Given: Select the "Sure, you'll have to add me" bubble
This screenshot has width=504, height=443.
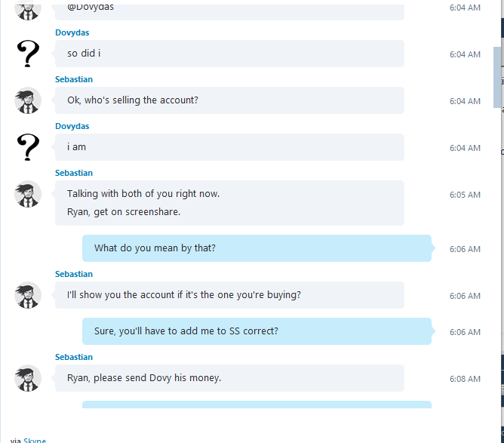Looking at the screenshot, I should click(x=257, y=331).
